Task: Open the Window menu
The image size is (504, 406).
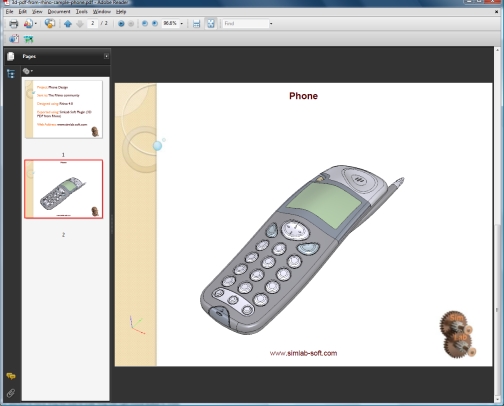Action: [x=102, y=12]
